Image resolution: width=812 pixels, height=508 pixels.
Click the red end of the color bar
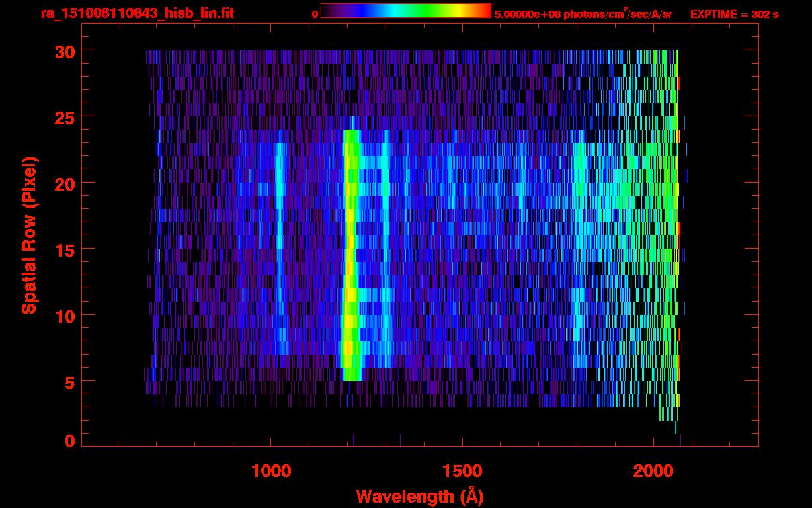[485, 11]
